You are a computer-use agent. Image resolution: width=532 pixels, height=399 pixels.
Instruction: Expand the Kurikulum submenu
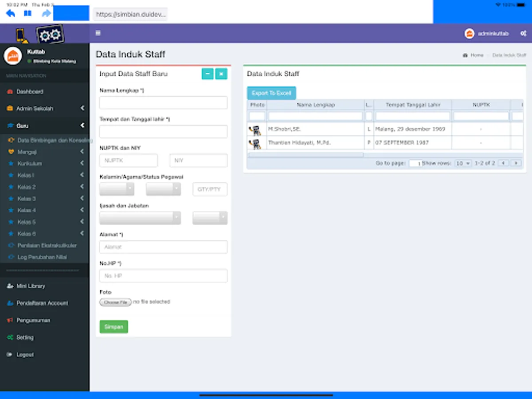(x=44, y=163)
